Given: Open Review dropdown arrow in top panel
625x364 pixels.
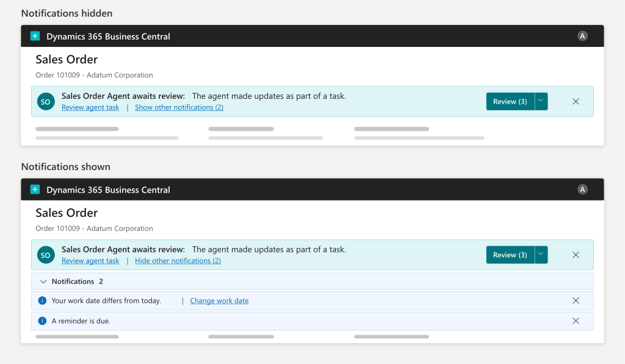Looking at the screenshot, I should coord(541,102).
